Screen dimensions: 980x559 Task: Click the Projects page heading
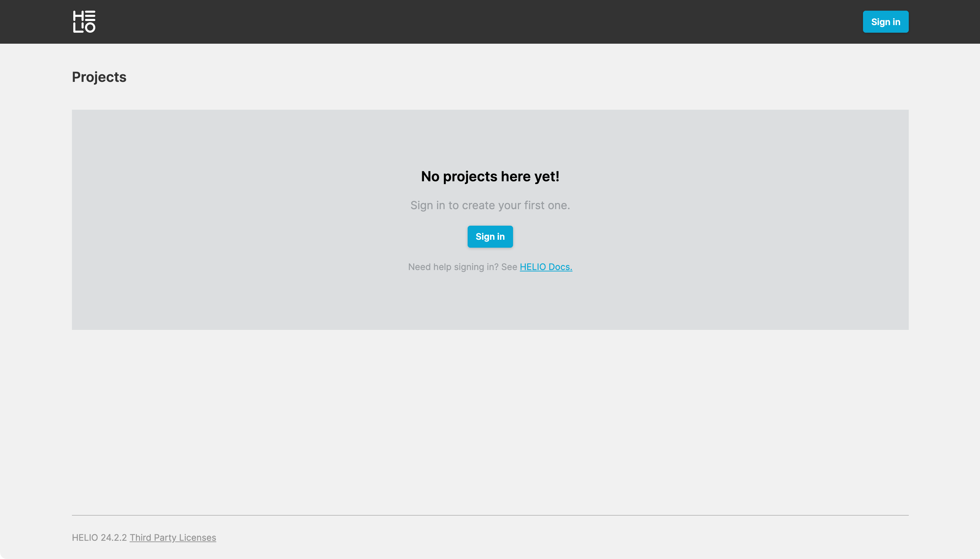pos(99,77)
